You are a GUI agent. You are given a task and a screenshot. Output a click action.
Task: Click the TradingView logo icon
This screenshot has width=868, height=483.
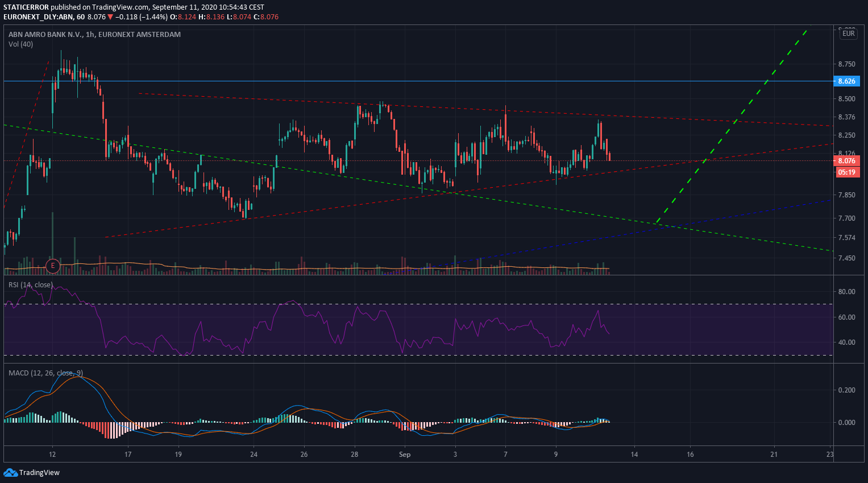[10, 472]
